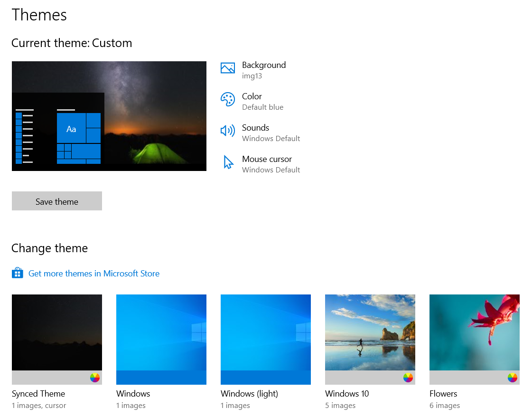Click 'Windows Default' under Sounds
This screenshot has width=532, height=417.
(x=271, y=139)
